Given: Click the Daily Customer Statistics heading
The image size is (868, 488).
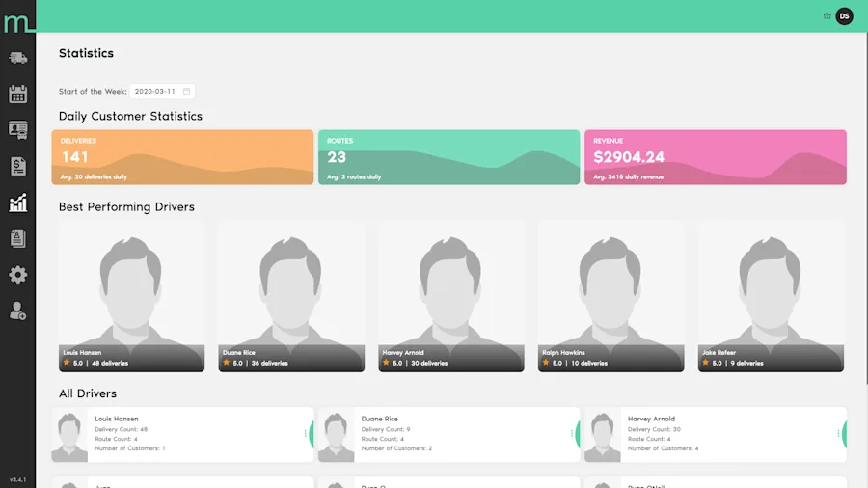Looking at the screenshot, I should point(130,116).
